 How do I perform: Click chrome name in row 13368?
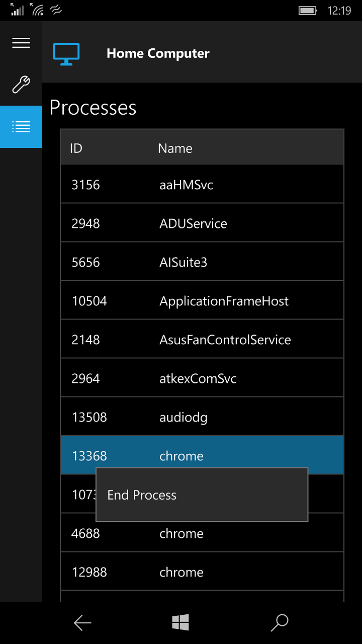pyautogui.click(x=182, y=456)
